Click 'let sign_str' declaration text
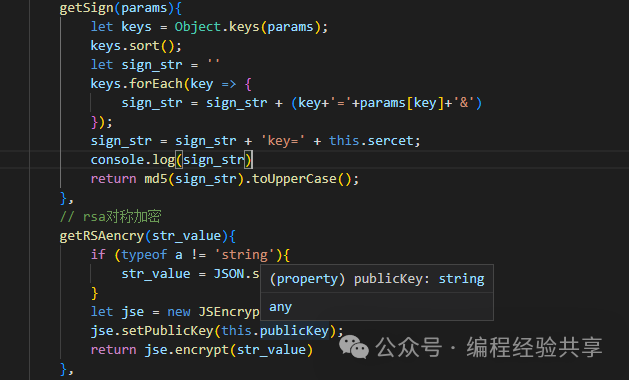Viewport: 629px width, 380px height. (136, 65)
